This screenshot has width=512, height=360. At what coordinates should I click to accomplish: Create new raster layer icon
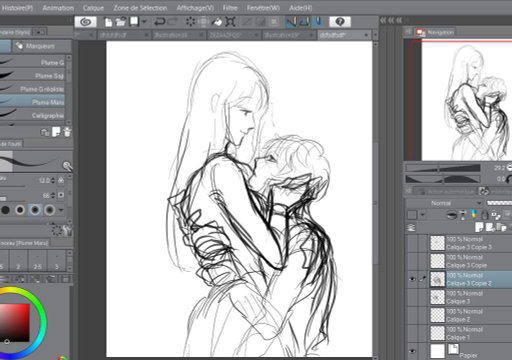click(x=479, y=227)
